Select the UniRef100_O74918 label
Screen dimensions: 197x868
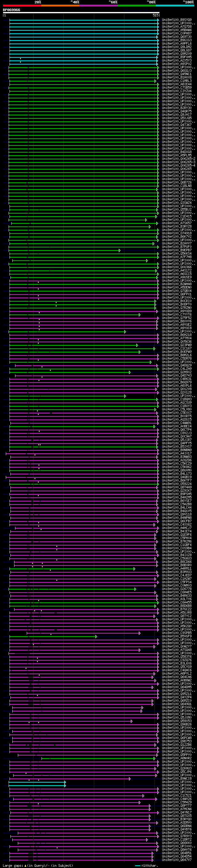(177, 233)
